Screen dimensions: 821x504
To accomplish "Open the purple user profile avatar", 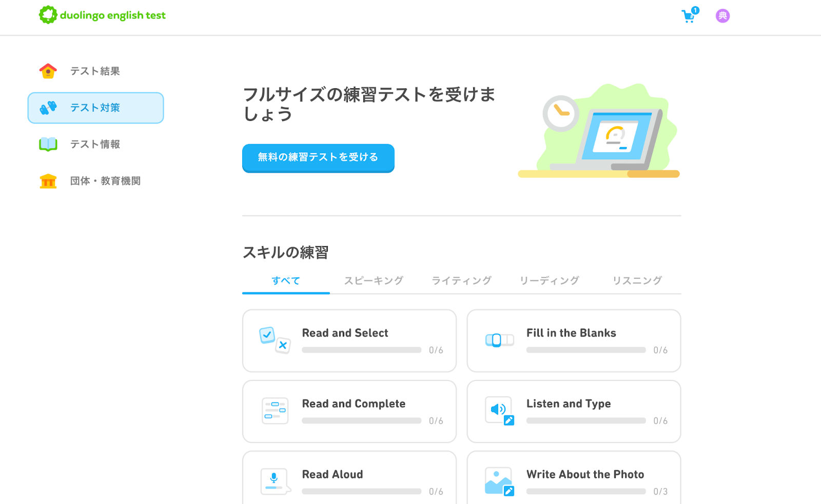I will pos(722,16).
